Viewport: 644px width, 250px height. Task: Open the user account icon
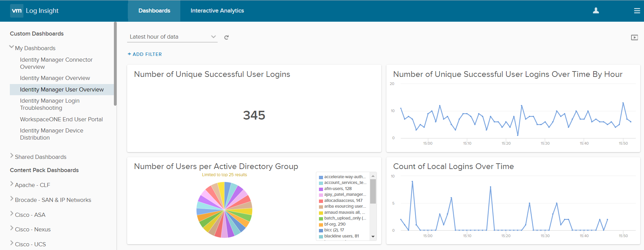[596, 11]
